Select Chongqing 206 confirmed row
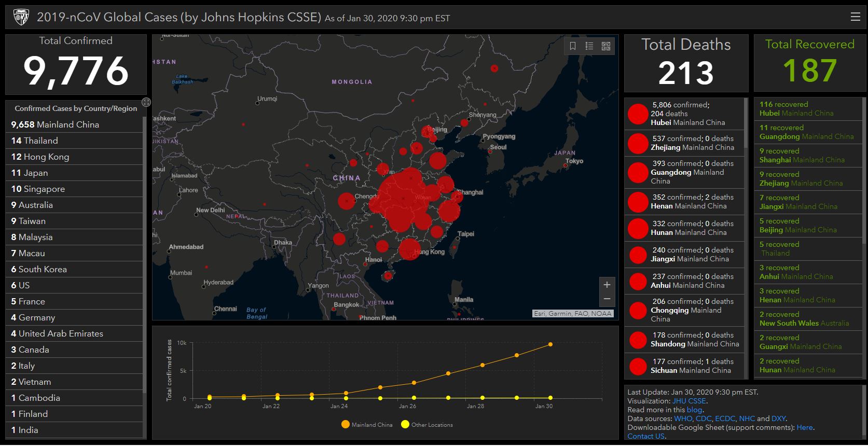The image size is (868, 447). [x=684, y=310]
